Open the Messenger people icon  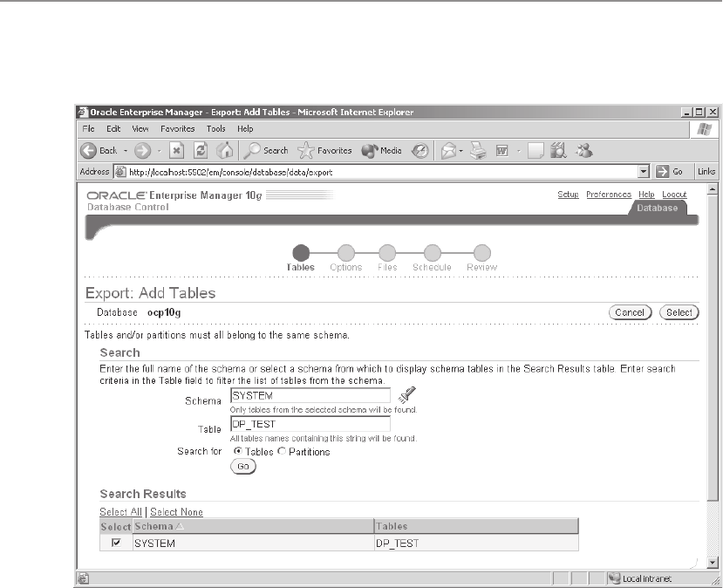coord(584,150)
